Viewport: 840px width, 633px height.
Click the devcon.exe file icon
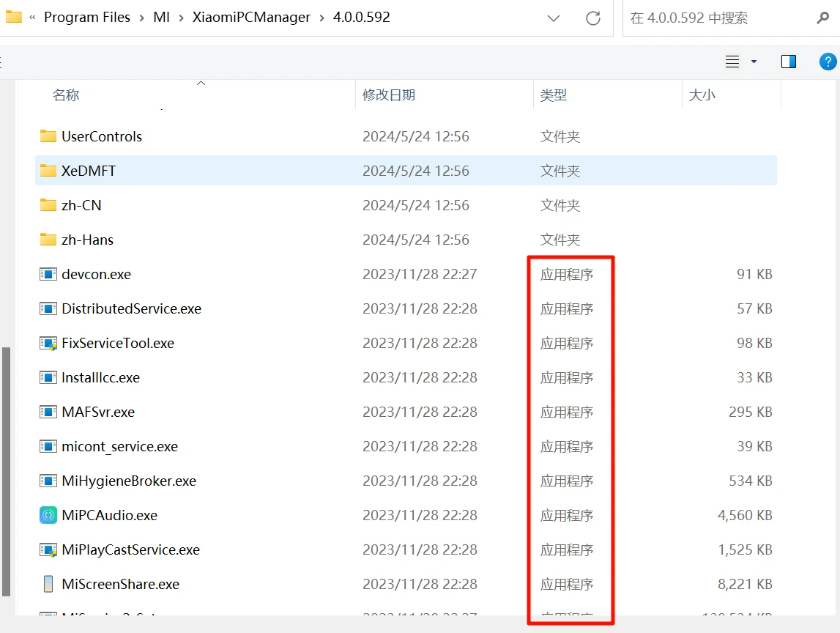click(x=48, y=275)
